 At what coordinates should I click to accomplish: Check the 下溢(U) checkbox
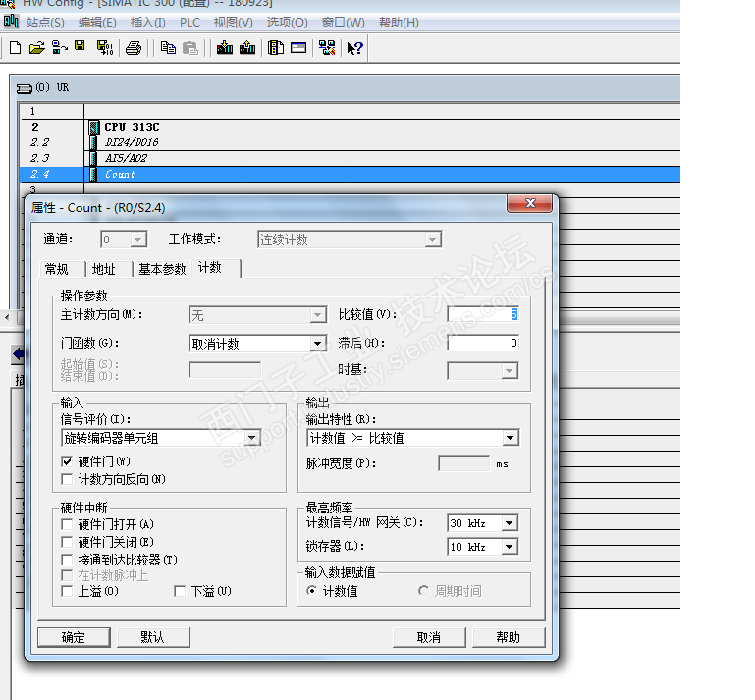click(180, 591)
